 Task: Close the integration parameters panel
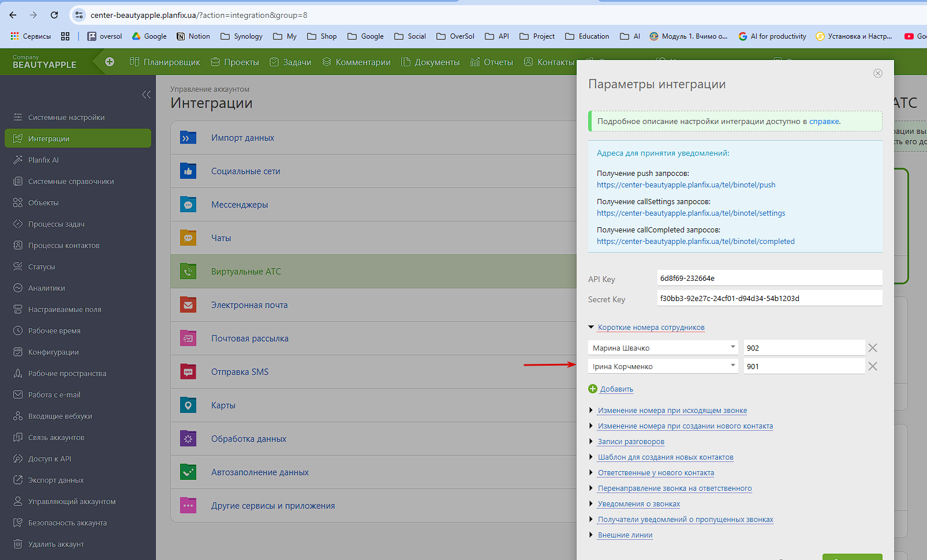(x=878, y=73)
